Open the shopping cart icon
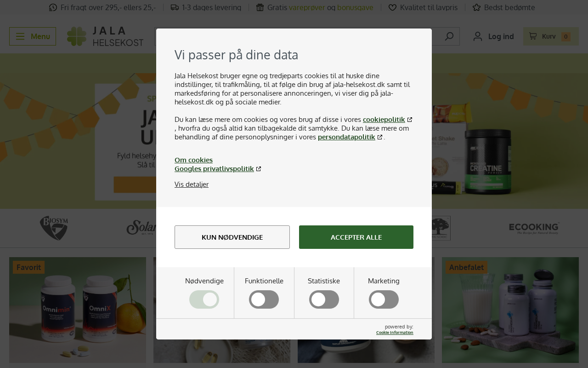 click(533, 36)
